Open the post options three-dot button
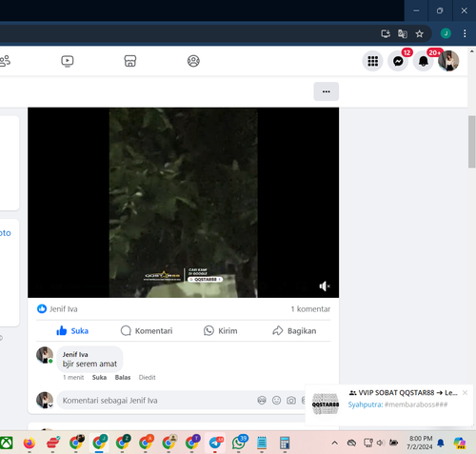Viewport: 476px width, 454px height. pos(327,91)
